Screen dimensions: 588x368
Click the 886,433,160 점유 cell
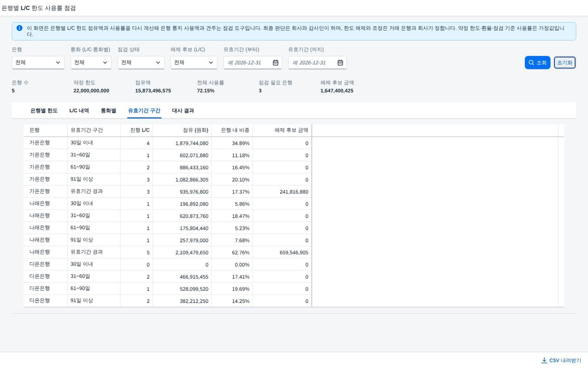tap(182, 167)
